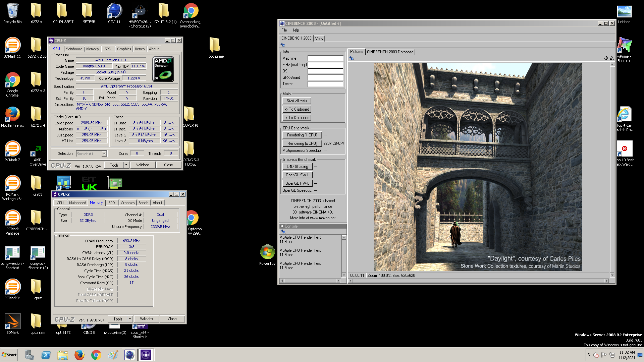Image resolution: width=644 pixels, height=362 pixels.
Task: Click the To Clipboard button
Action: coord(297,109)
